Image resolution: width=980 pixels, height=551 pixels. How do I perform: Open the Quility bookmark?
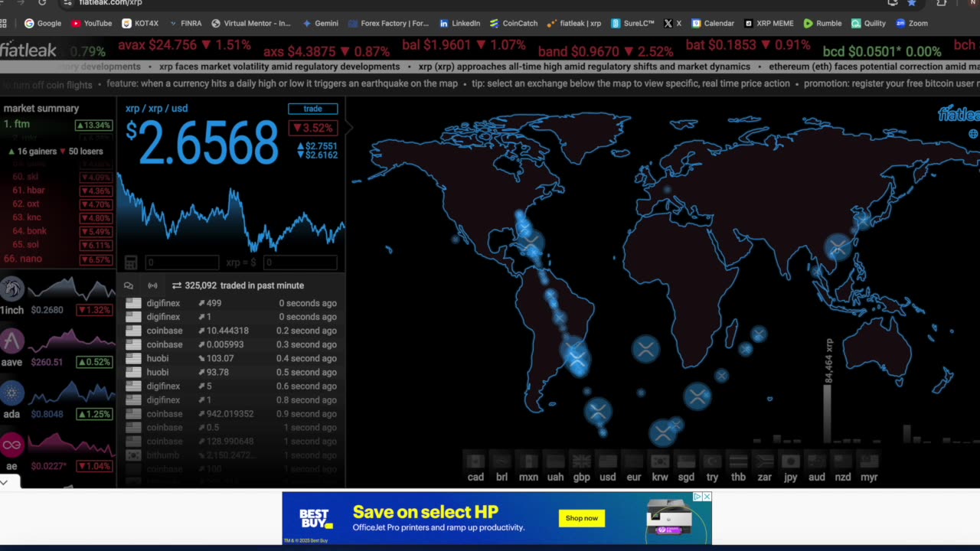click(869, 23)
